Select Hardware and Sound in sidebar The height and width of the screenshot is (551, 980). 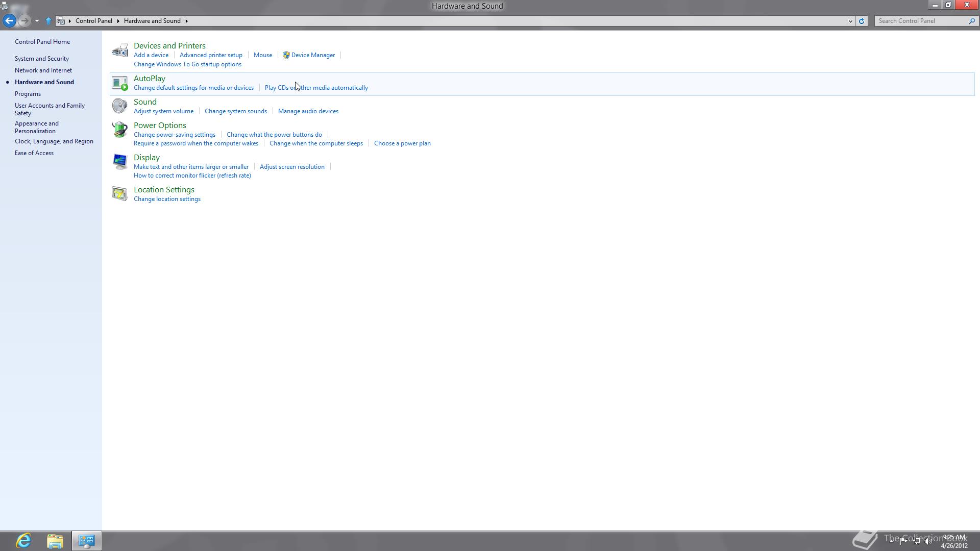[x=44, y=82]
